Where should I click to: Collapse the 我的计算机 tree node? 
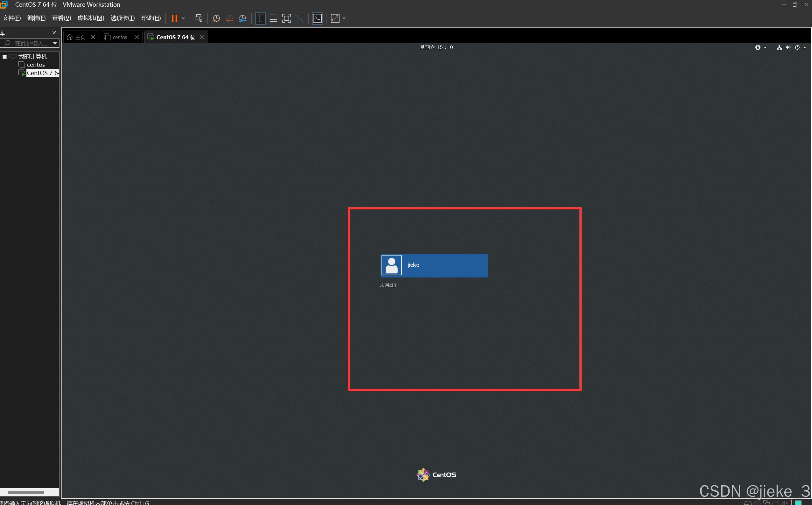tap(5, 57)
